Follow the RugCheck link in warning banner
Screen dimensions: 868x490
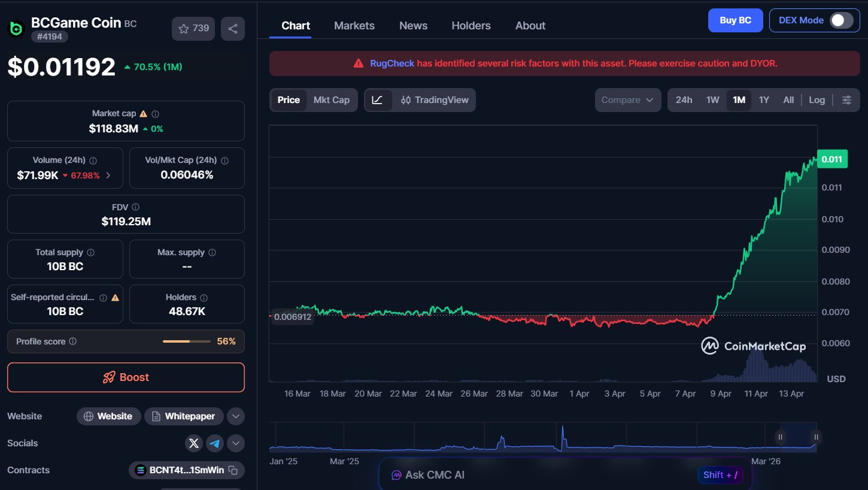pyautogui.click(x=392, y=63)
